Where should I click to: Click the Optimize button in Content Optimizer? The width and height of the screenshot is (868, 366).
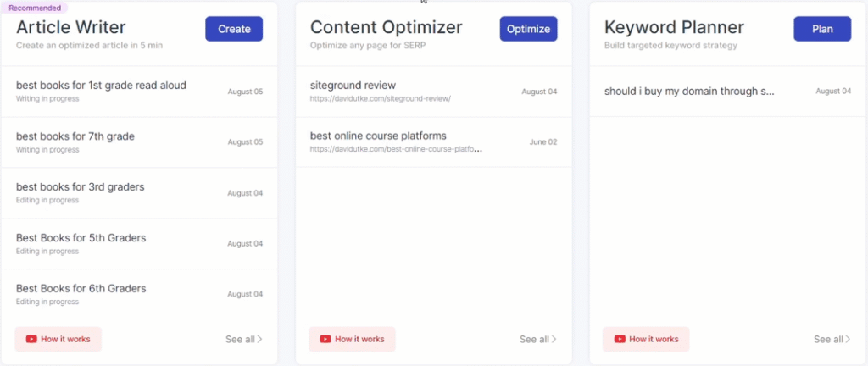pyautogui.click(x=528, y=29)
